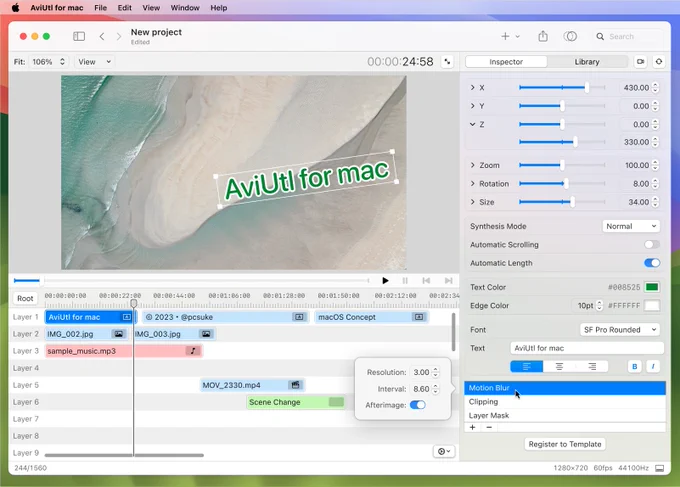
Task: Enable Automatic Scrolling switch
Action: (652, 245)
